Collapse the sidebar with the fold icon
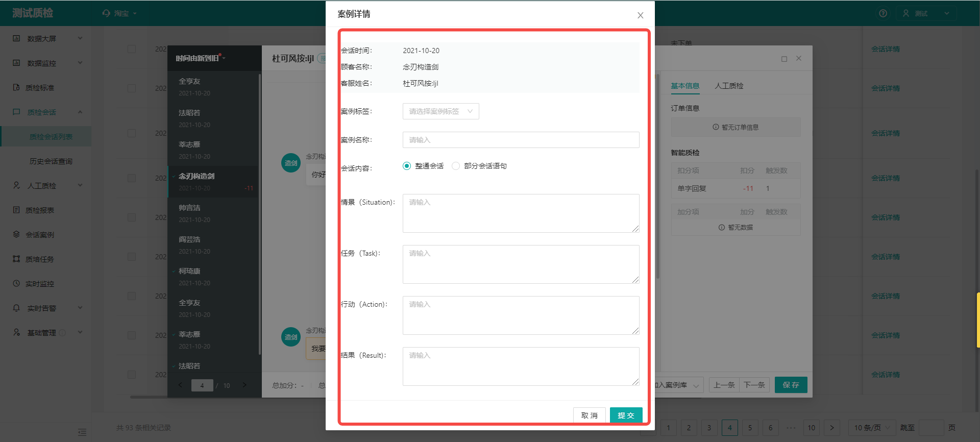The height and width of the screenshot is (442, 980). pyautogui.click(x=82, y=432)
